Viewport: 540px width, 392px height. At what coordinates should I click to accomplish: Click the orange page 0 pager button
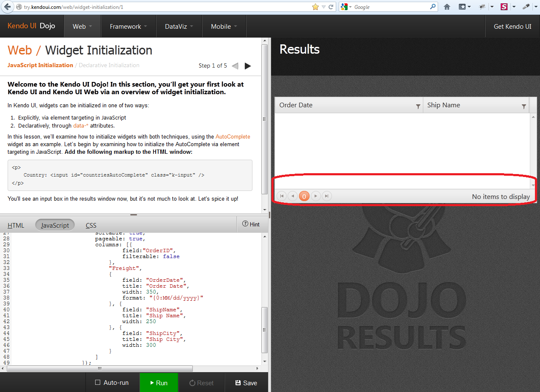304,196
